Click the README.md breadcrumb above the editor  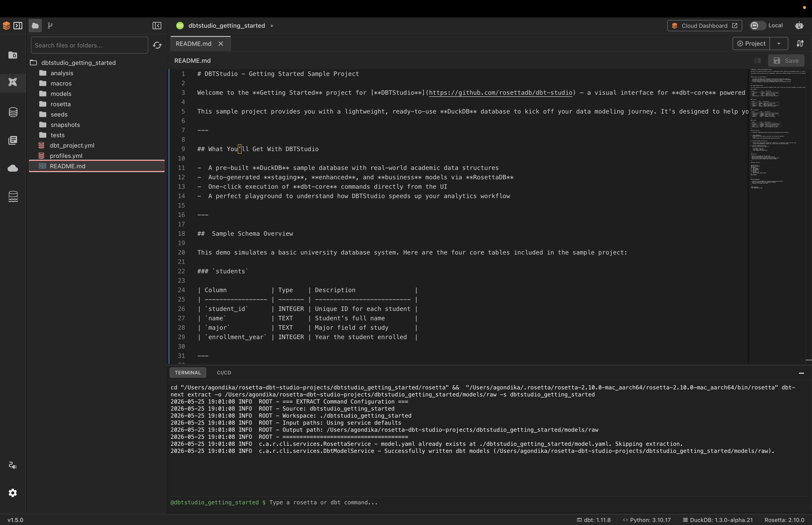pos(192,61)
